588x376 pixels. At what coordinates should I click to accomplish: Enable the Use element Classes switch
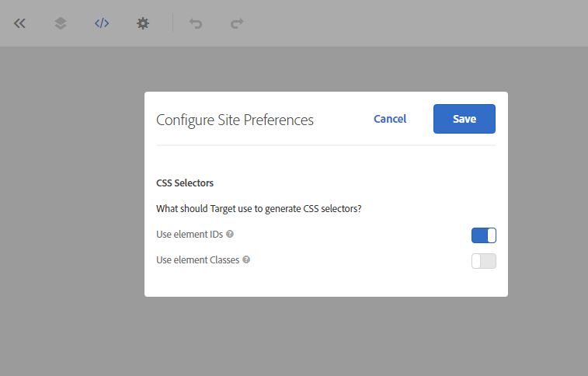coord(483,261)
